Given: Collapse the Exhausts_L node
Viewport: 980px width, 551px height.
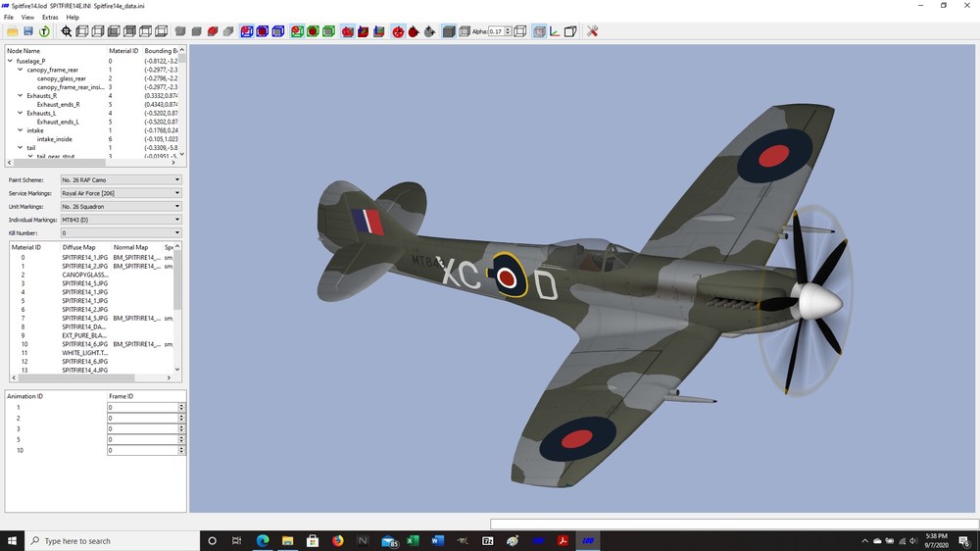Looking at the screenshot, I should pyautogui.click(x=20, y=113).
